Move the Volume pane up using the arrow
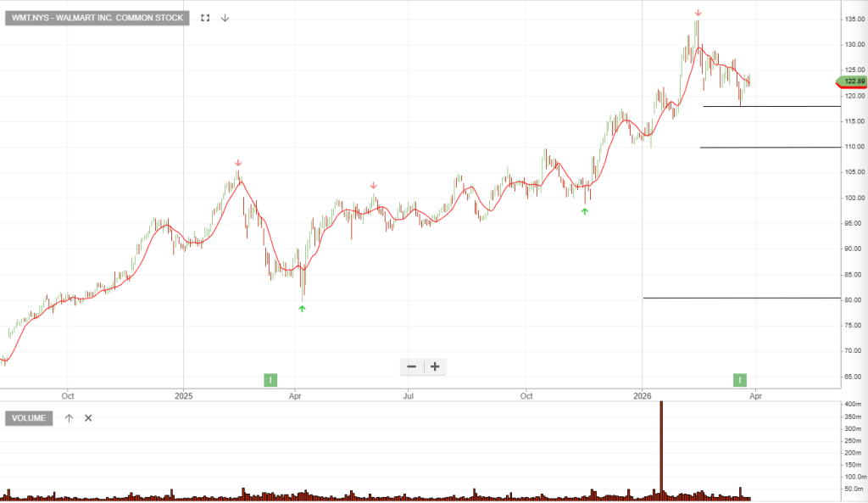 pos(69,417)
